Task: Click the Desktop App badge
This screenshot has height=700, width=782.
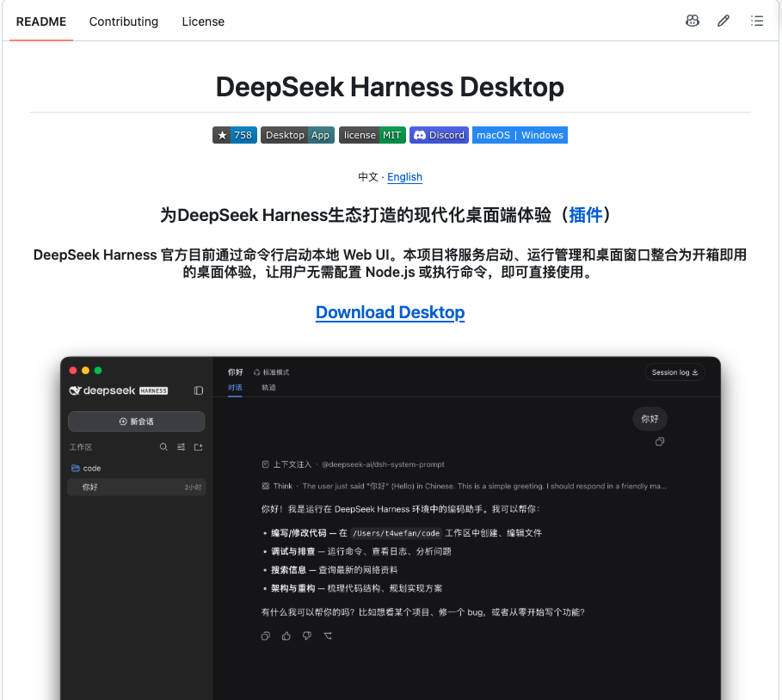Action: (298, 135)
